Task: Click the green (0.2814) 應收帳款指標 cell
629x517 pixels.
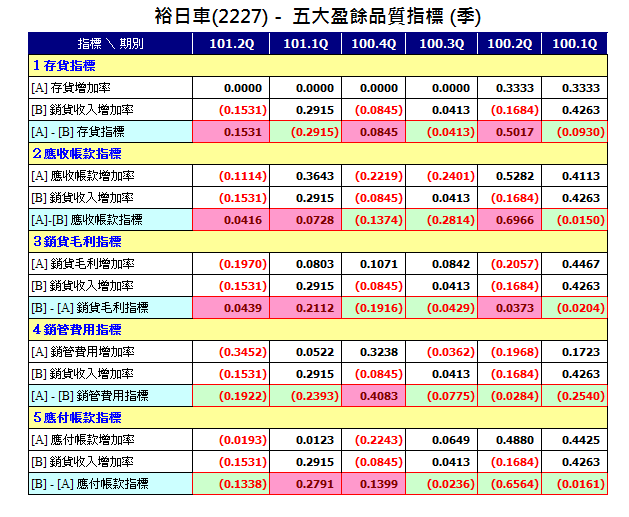Action: (x=442, y=220)
